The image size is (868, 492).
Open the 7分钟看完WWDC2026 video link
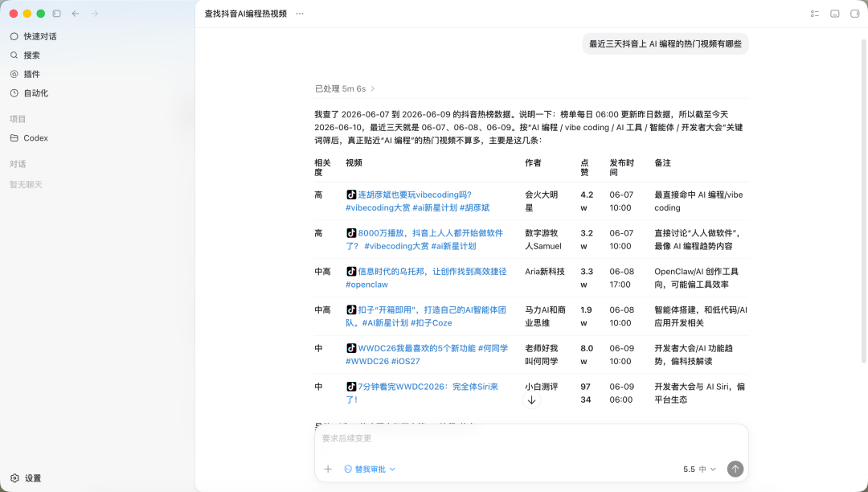coord(422,393)
